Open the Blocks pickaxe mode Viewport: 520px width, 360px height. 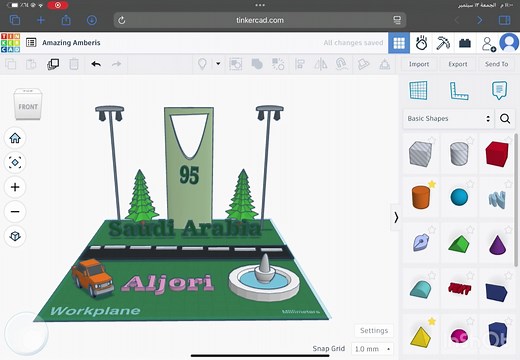tap(443, 43)
